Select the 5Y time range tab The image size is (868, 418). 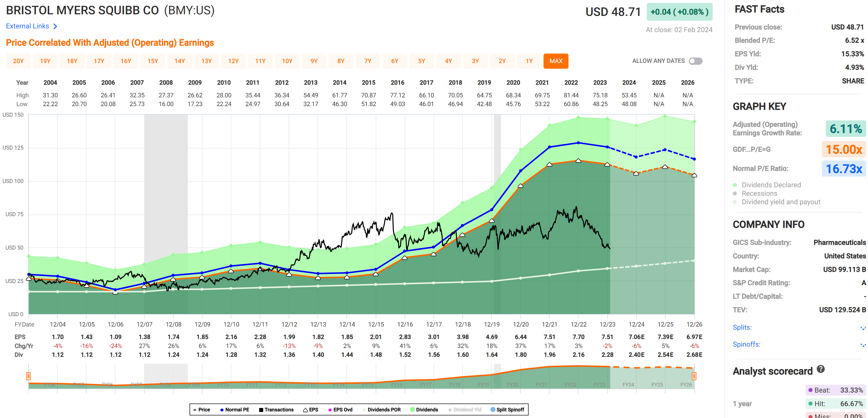(x=422, y=61)
